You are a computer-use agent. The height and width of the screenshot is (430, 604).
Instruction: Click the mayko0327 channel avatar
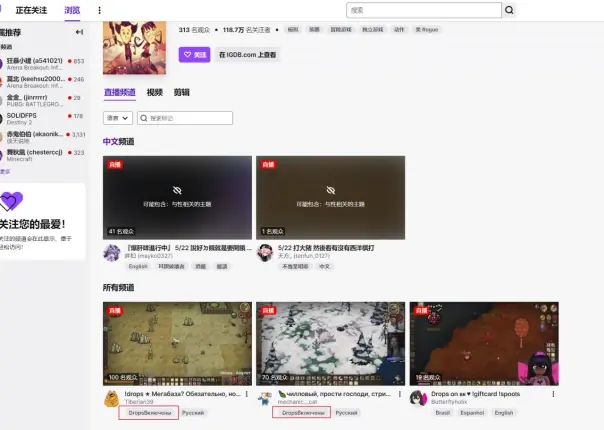coord(112,253)
